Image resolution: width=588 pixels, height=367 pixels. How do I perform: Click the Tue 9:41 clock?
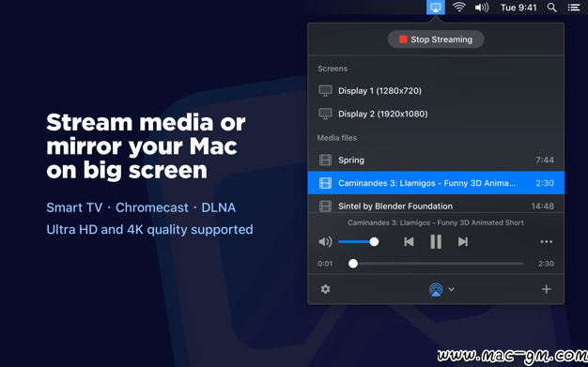[518, 8]
